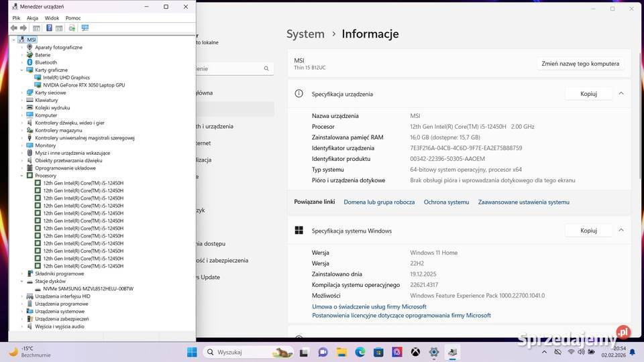Open the Domena lub grupa robocza link
This screenshot has height=362, width=644.
[x=378, y=202]
